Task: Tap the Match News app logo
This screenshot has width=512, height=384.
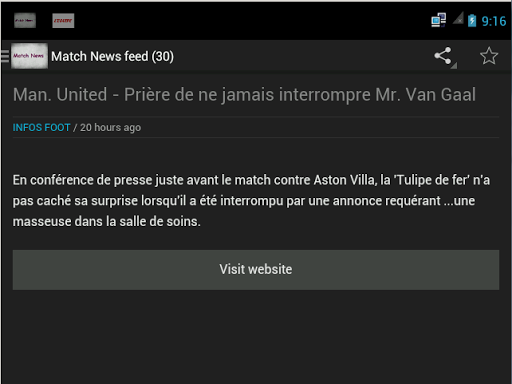Action: click(29, 56)
